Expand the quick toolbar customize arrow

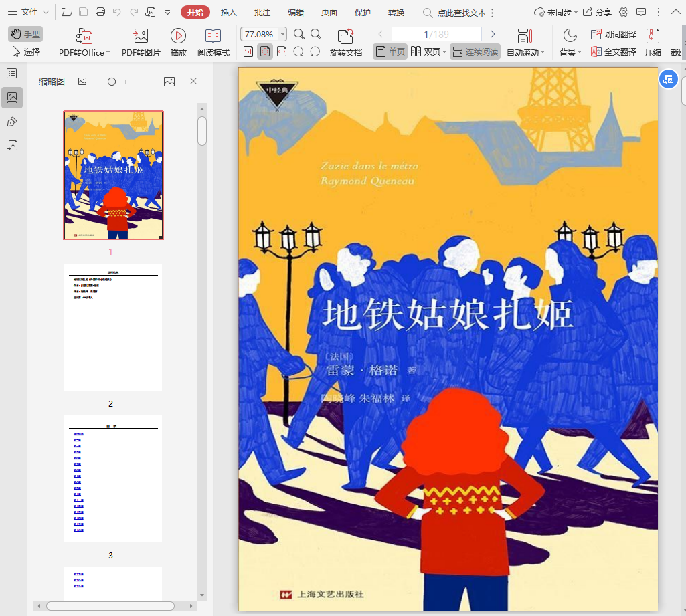[x=167, y=12]
